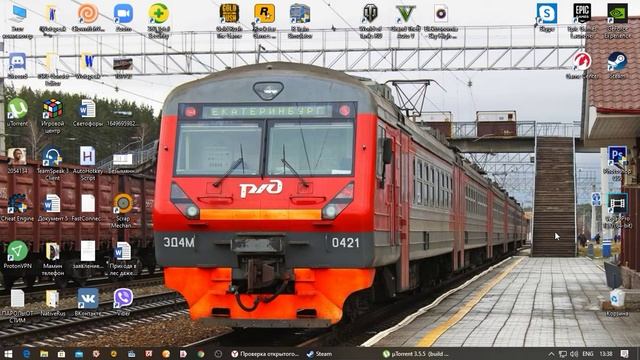This screenshot has width=640, height=360.
Task: Launch Cheat Engine shortcut
Action: (17, 204)
